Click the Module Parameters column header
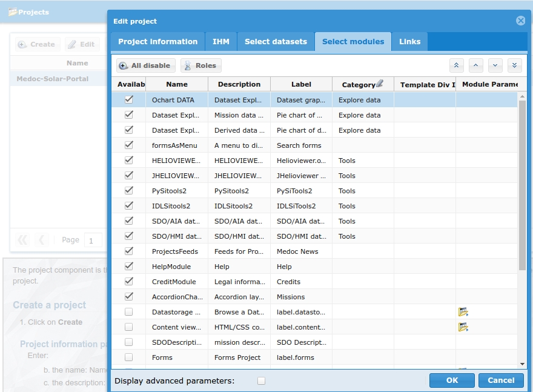The image size is (533, 392). click(487, 84)
